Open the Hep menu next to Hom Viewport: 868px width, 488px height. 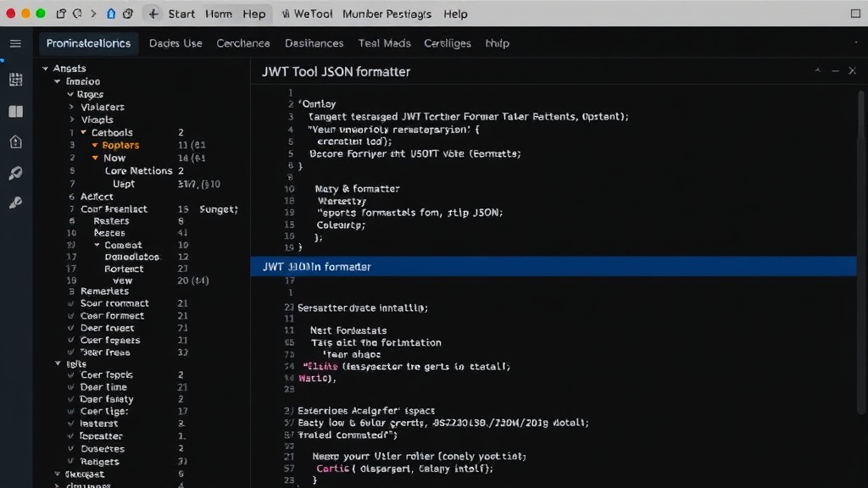[x=254, y=14]
